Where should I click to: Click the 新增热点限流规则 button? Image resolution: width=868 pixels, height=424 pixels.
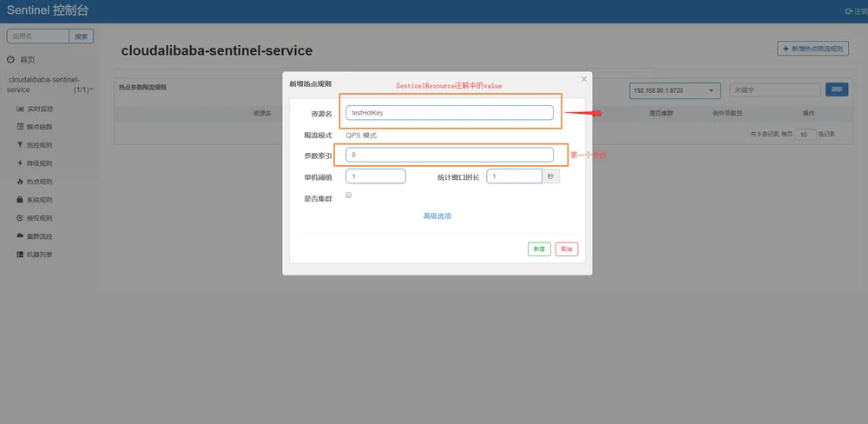[812, 49]
